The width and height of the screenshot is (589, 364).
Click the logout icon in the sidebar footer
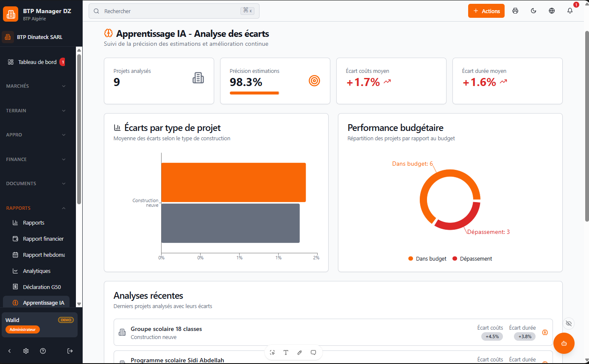coord(70,351)
